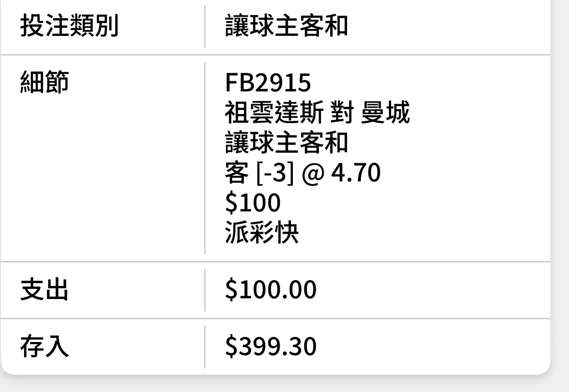Click 讓球主客和 text in details

point(287,142)
